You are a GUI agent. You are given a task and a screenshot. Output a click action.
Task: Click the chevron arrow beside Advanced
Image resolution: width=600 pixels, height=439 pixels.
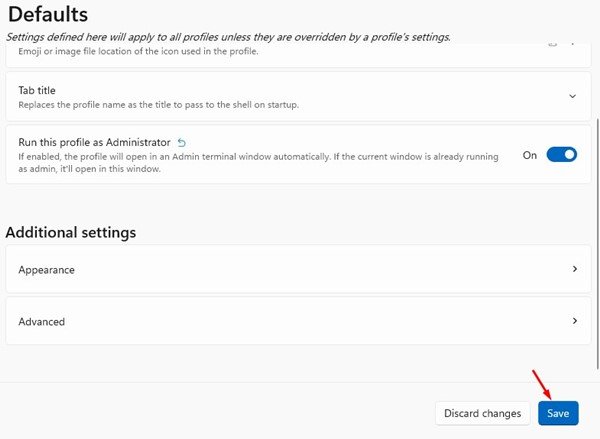(x=574, y=321)
